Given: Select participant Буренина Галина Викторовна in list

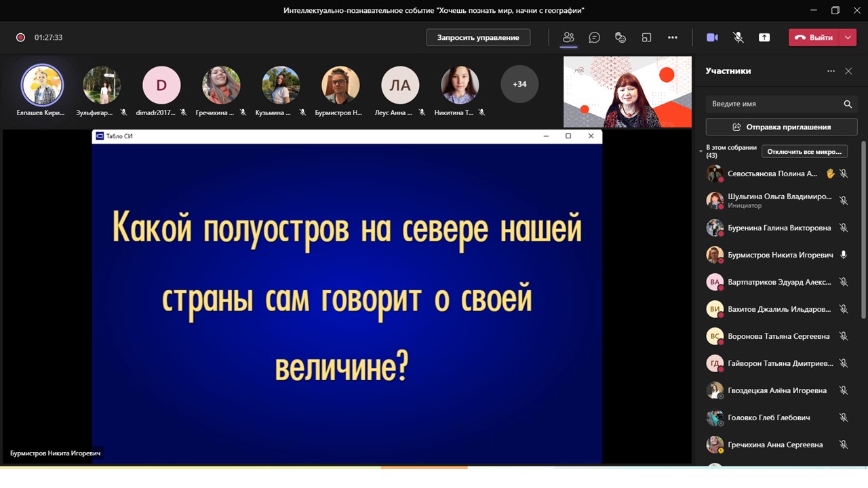Looking at the screenshot, I should click(x=778, y=228).
